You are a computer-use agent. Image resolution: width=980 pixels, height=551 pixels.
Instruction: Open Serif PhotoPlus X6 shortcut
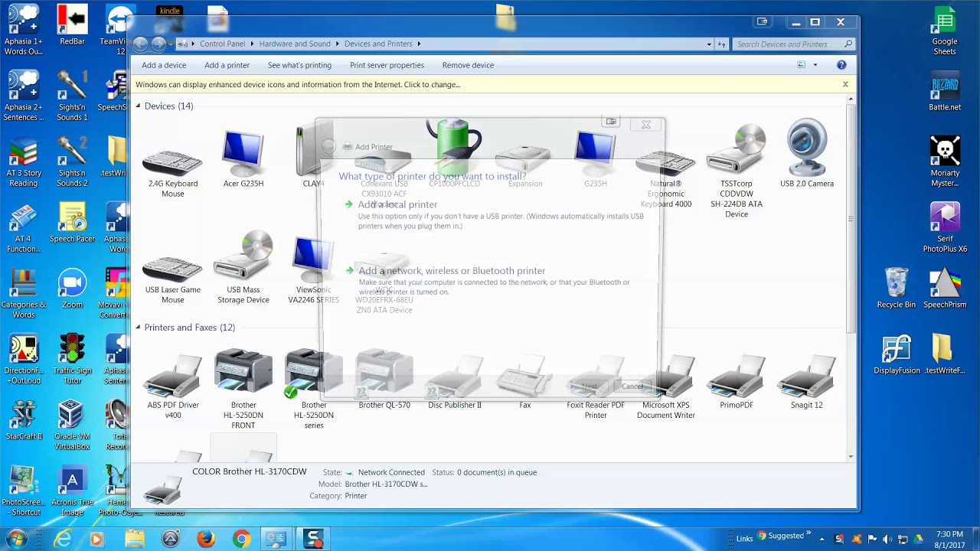[945, 228]
